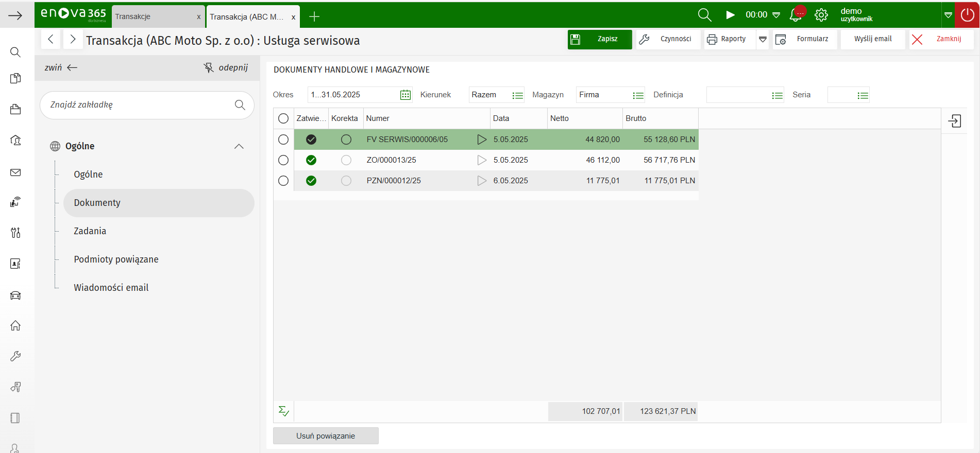Click the import arrow icon right of table
Image resolution: width=980 pixels, height=453 pixels.
click(x=955, y=121)
